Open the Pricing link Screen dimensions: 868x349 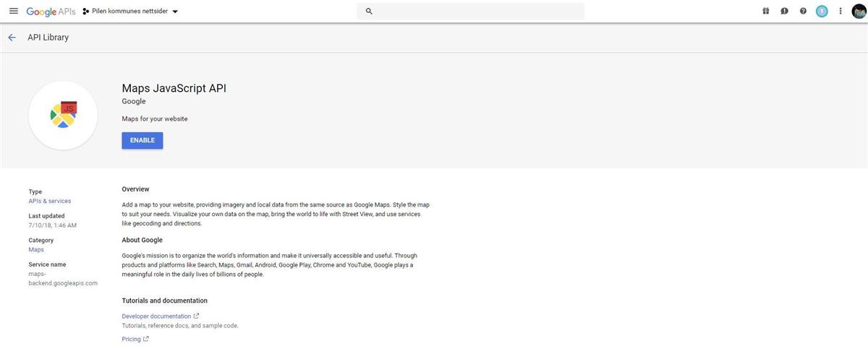(x=132, y=339)
